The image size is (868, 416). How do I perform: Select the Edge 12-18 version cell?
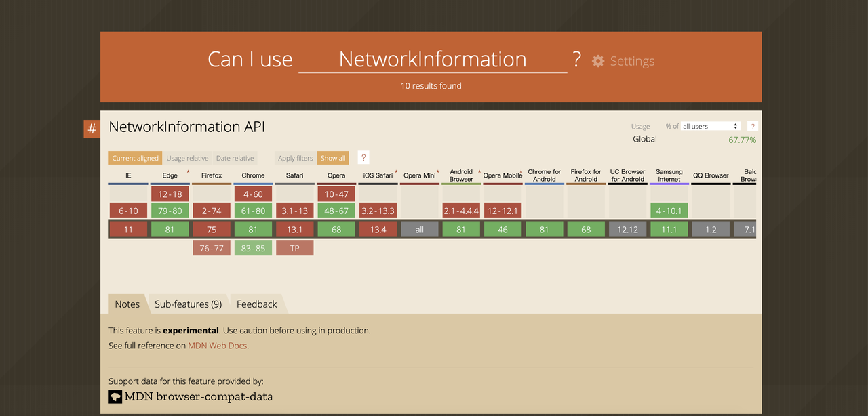[170, 194]
